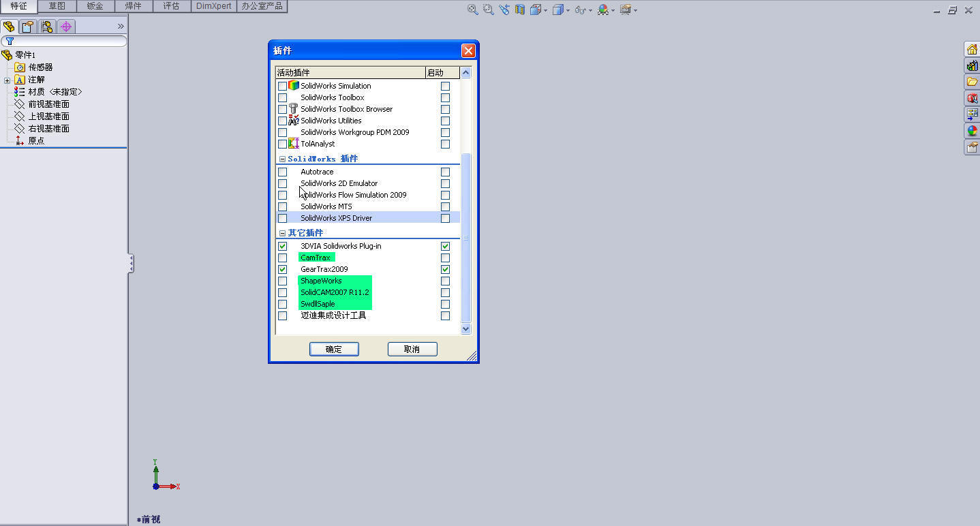Uncheck the 3DVIA Solidworks Plug-in active checkbox
980x526 pixels.
tap(282, 246)
